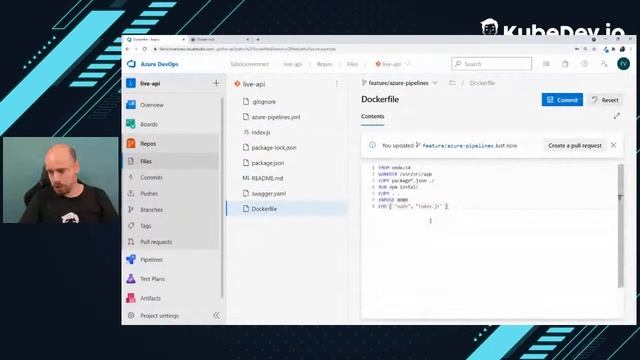Open Pull requests under Repos
This screenshot has width=640, height=360.
point(171,242)
